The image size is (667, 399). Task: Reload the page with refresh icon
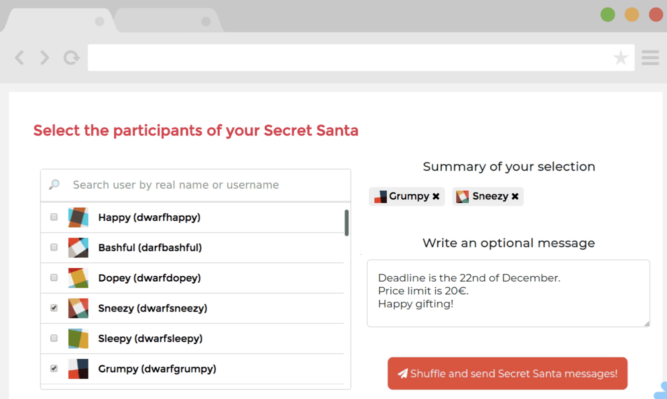click(x=71, y=57)
